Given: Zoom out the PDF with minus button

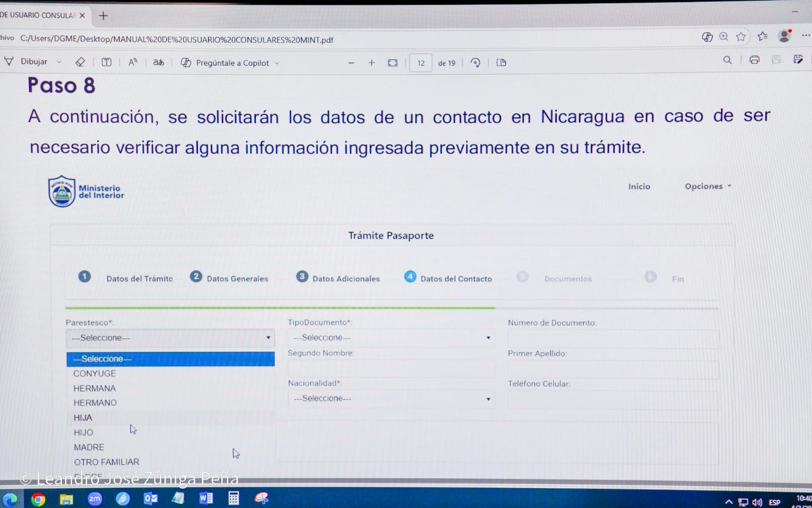Looking at the screenshot, I should (x=351, y=63).
